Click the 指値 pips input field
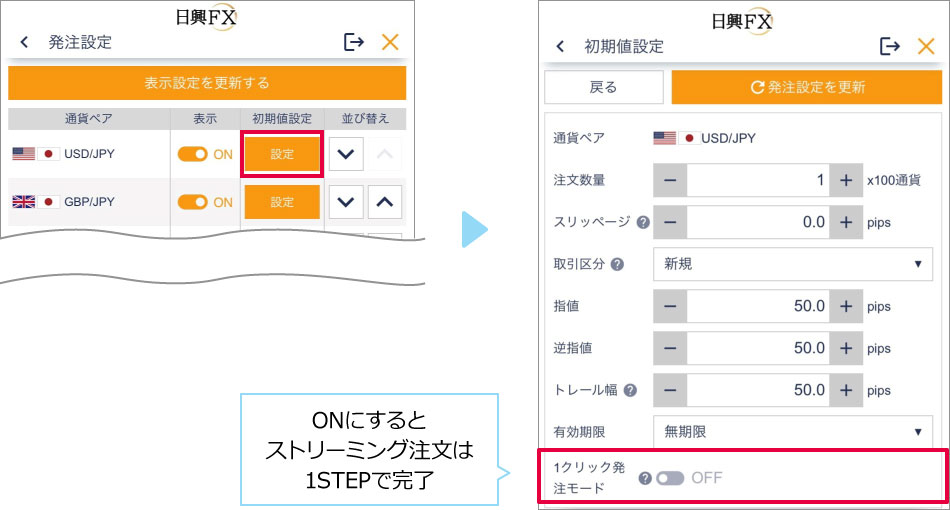Viewport: 950px width, 510px height. [x=758, y=306]
